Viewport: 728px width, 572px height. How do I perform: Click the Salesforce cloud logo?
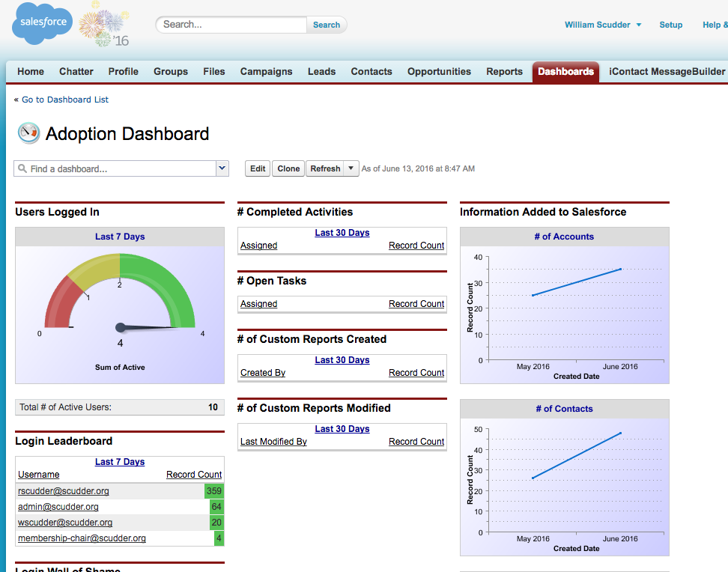pyautogui.click(x=43, y=23)
